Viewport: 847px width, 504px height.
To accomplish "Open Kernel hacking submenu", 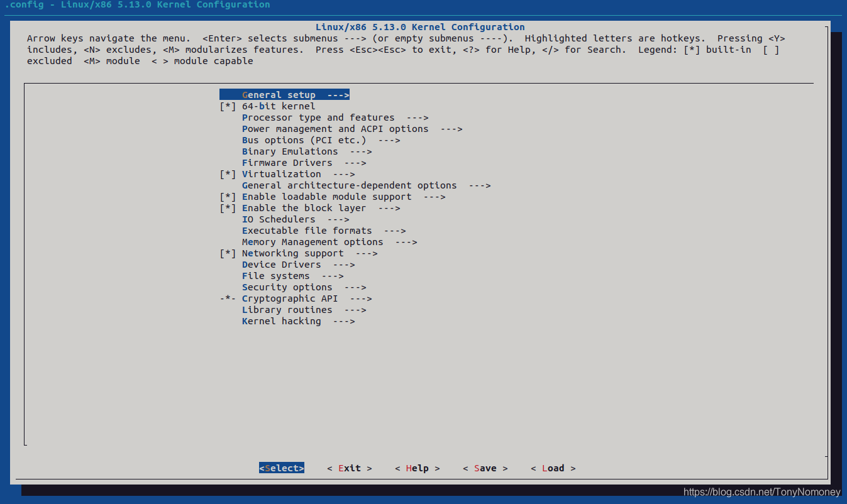I will tap(299, 321).
